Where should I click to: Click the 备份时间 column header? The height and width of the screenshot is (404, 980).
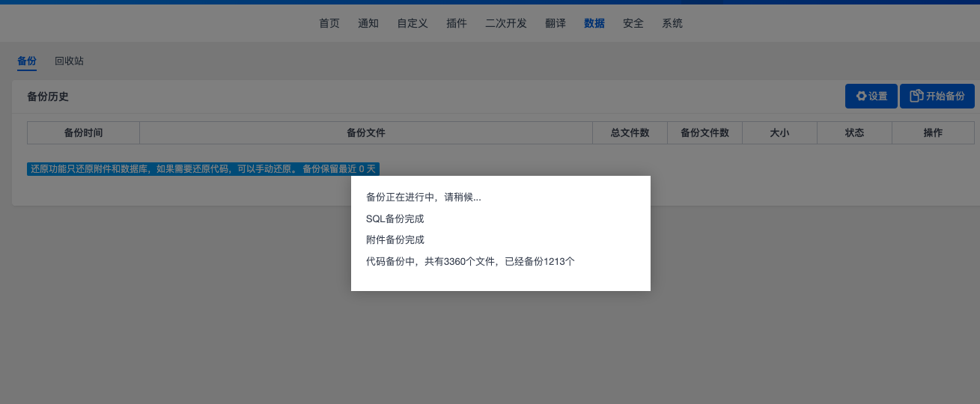[83, 132]
